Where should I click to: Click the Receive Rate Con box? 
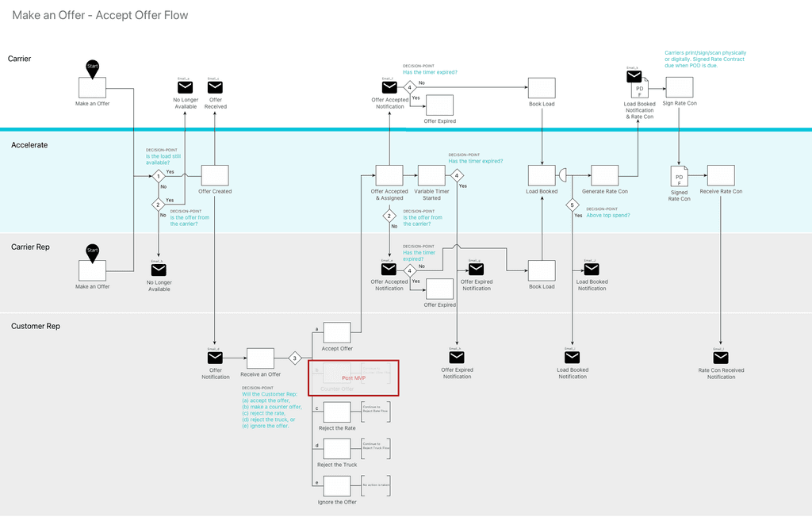click(721, 175)
